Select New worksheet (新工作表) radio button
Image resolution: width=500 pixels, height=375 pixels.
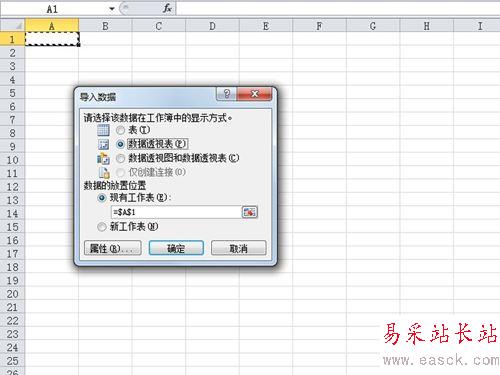102,227
